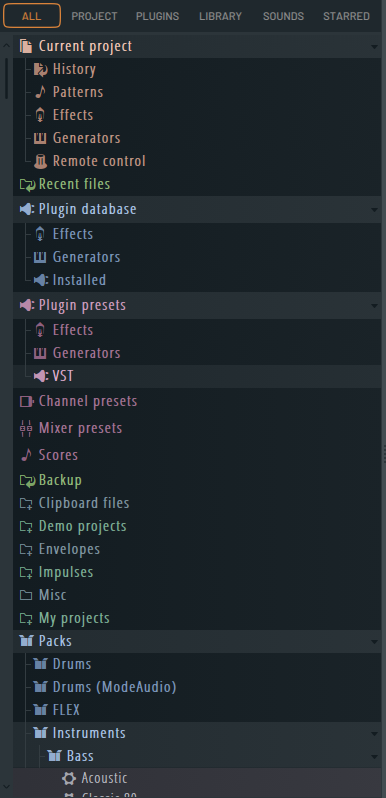The height and width of the screenshot is (798, 386).
Task: Click the Channel presets icon
Action: pyautogui.click(x=26, y=402)
